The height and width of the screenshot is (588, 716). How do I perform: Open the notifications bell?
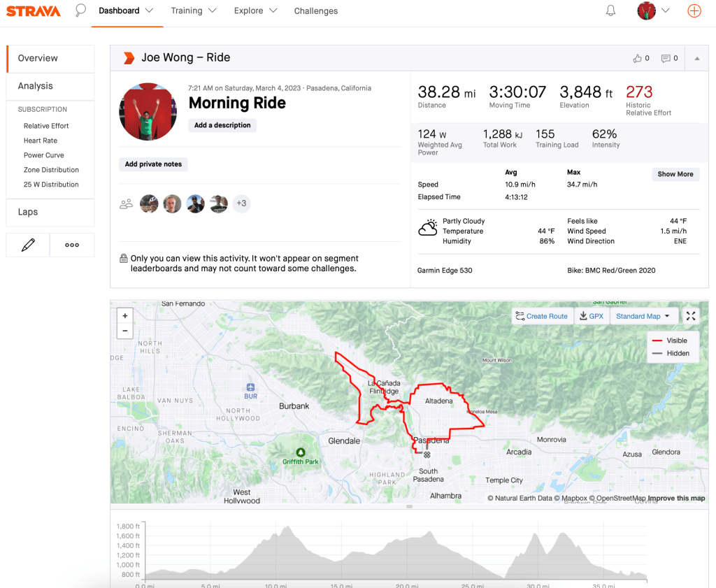tap(610, 11)
